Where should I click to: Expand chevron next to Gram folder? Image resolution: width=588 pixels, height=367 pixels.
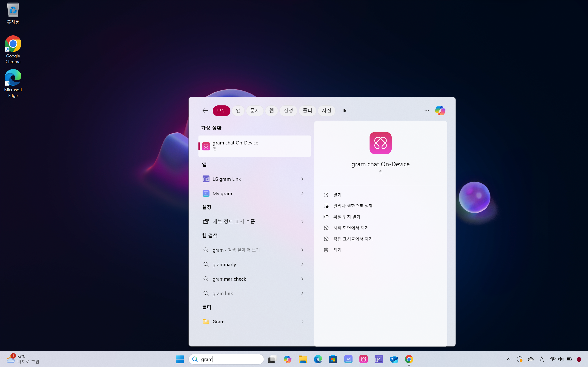coord(302,322)
